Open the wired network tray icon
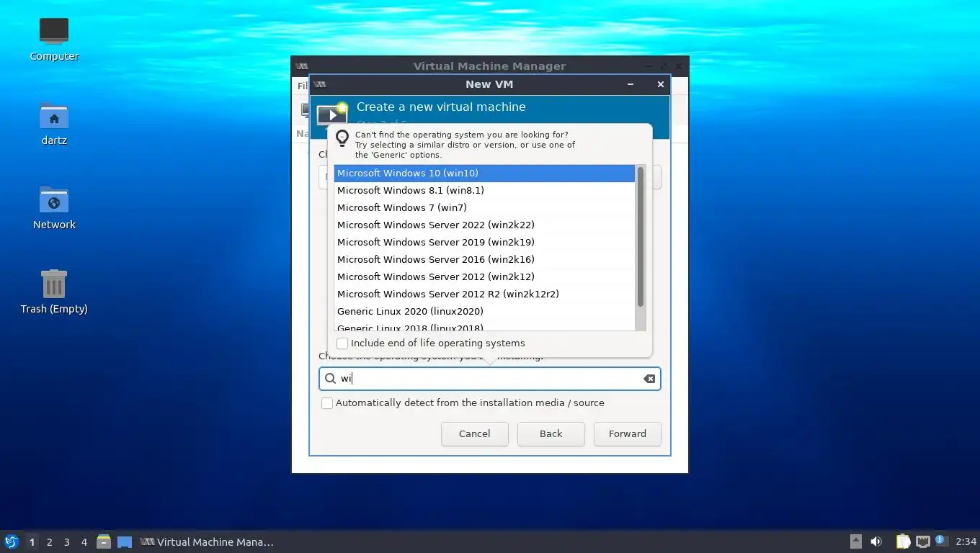The image size is (980, 553). 922,541
